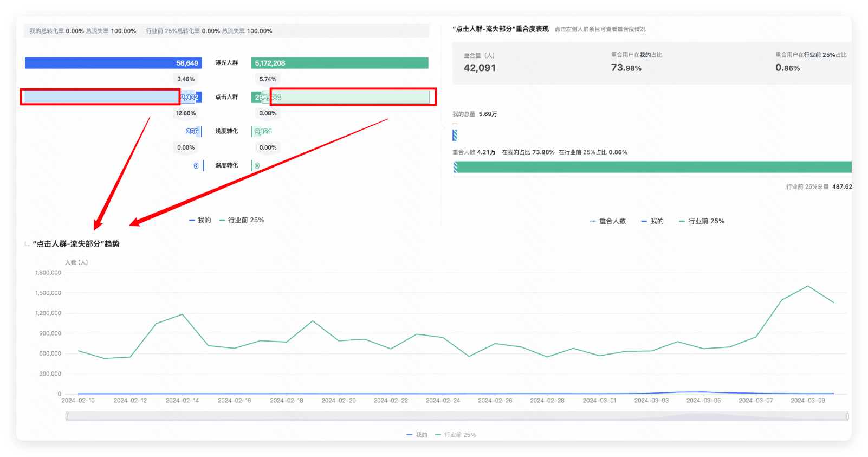Click the long green 行业前 25% overlap bar
This screenshot has height=457, width=868.
click(x=650, y=167)
